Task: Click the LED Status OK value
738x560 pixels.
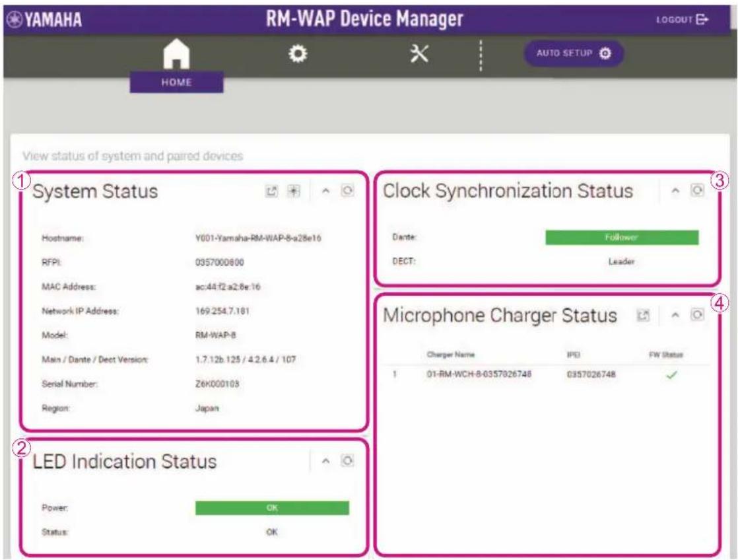Action: pyautogui.click(x=271, y=532)
